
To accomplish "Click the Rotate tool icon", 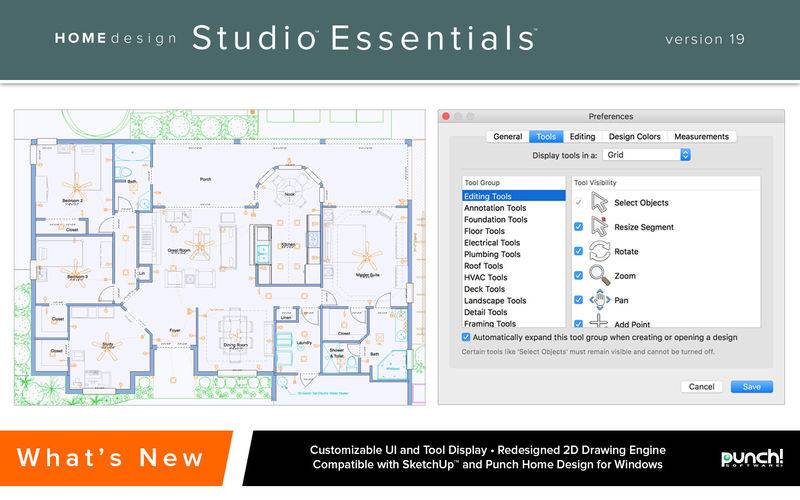I will [x=600, y=251].
